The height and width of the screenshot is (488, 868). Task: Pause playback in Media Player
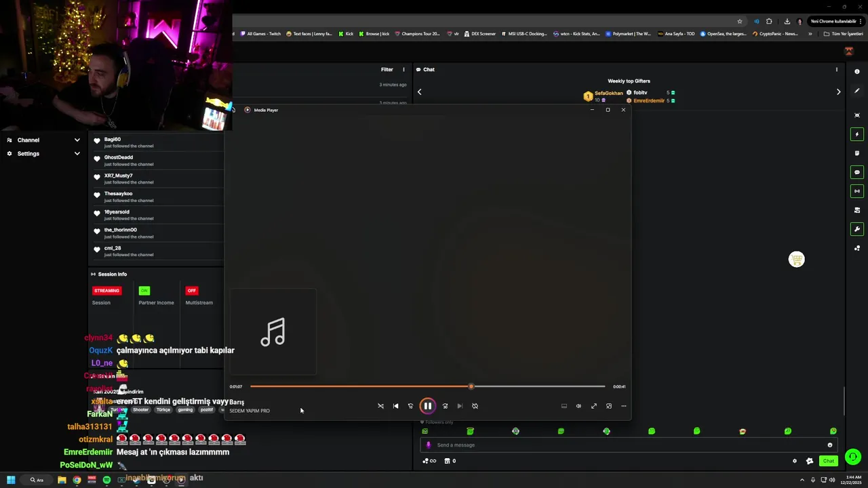pos(427,406)
